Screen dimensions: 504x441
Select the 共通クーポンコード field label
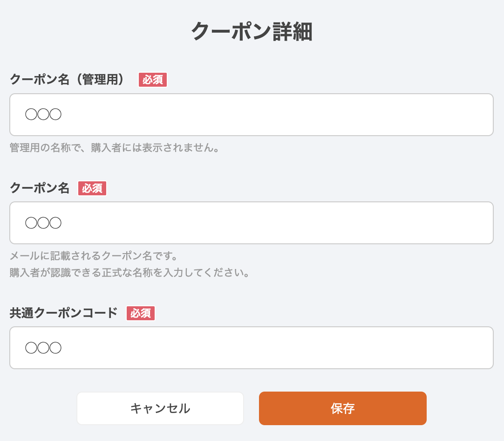click(x=63, y=313)
